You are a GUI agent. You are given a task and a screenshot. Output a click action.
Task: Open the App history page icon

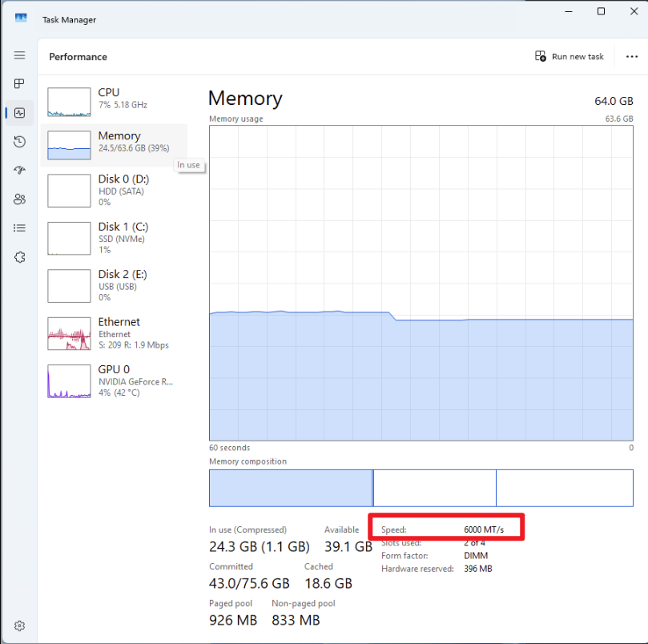tap(20, 142)
